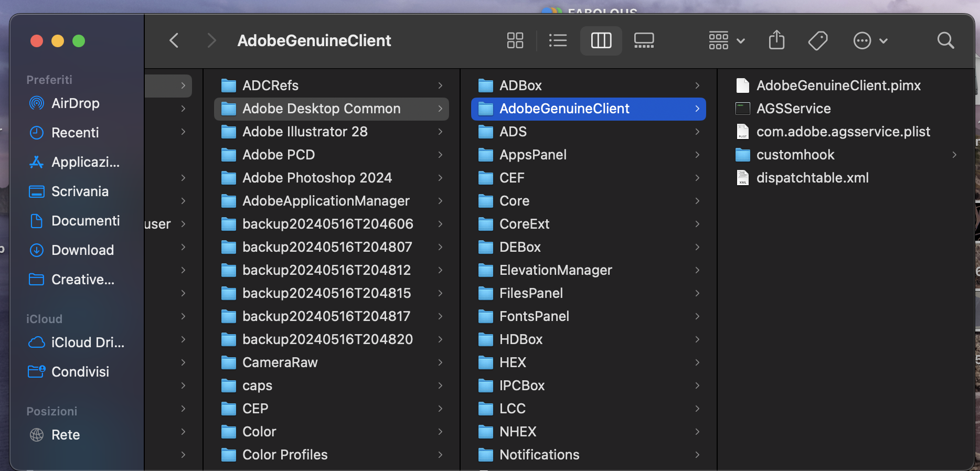Select file dispatchtable.xml
Image resolution: width=980 pixels, height=471 pixels.
[x=846, y=178]
